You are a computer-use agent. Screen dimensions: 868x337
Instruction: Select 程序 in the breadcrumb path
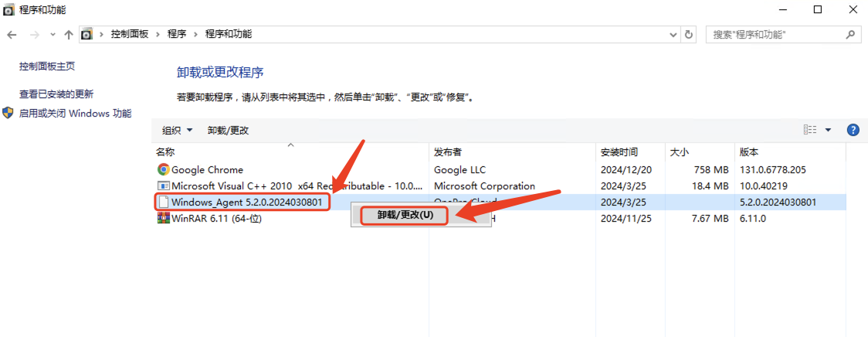pos(177,34)
